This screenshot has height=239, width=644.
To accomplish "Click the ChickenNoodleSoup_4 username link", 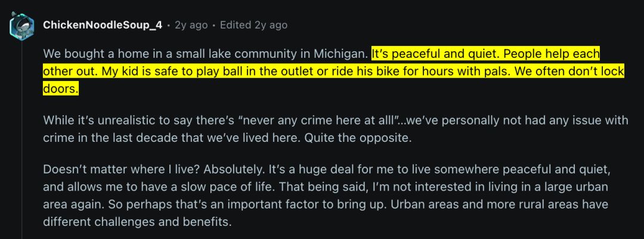I will 103,25.
